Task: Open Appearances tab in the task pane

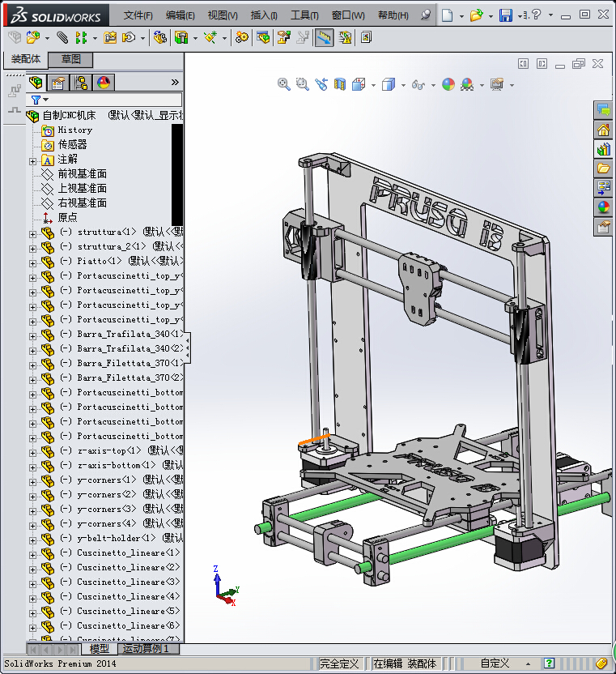Action: [x=603, y=207]
